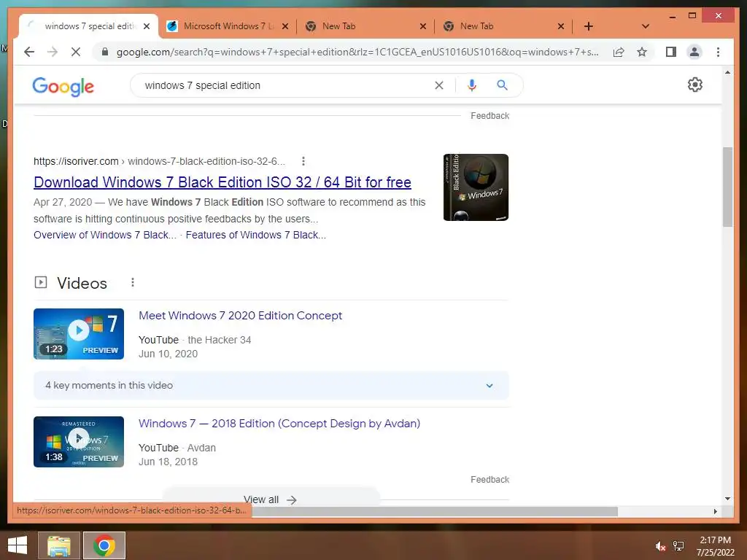Click Feedback link above the isoriver result
This screenshot has width=747, height=560.
pyautogui.click(x=489, y=116)
